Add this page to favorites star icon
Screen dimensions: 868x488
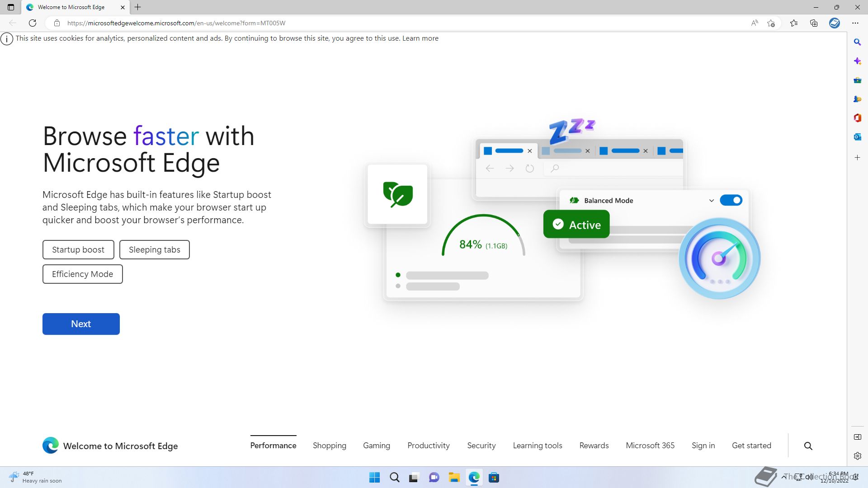pos(771,23)
